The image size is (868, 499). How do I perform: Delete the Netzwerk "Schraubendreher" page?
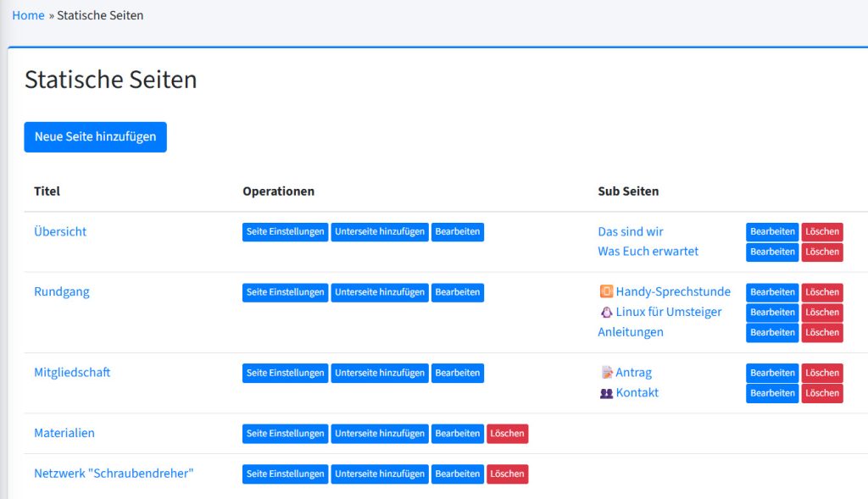[x=507, y=474]
